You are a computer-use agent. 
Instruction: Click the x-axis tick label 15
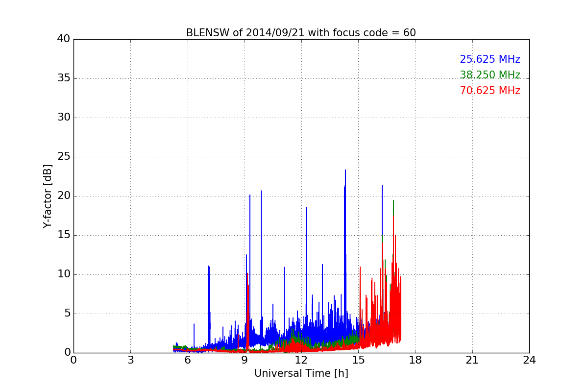point(358,360)
